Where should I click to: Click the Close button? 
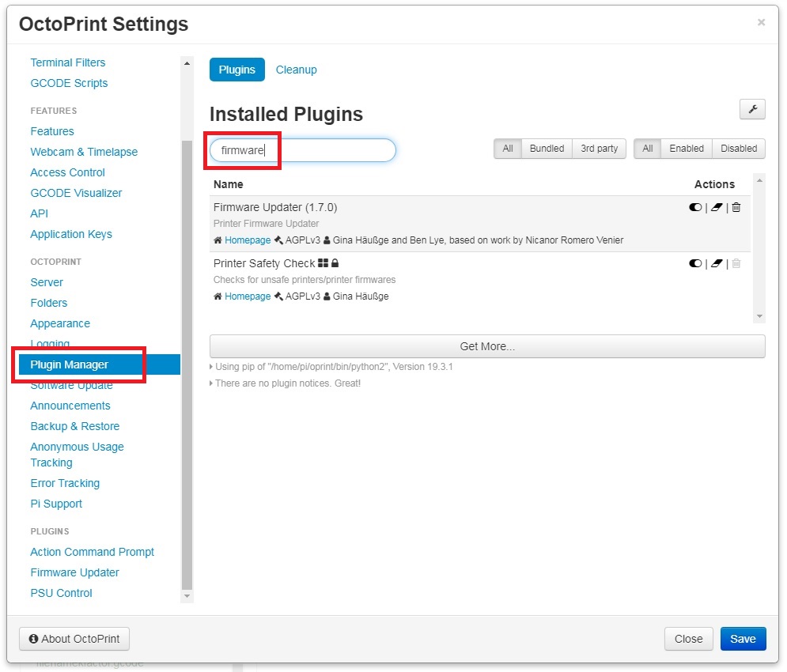[688, 639]
